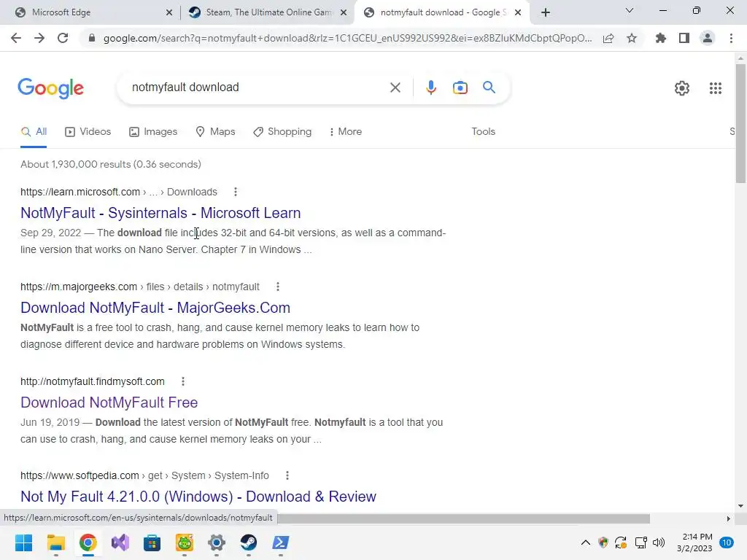
Task: Open options for softpedia result
Action: coord(287,475)
